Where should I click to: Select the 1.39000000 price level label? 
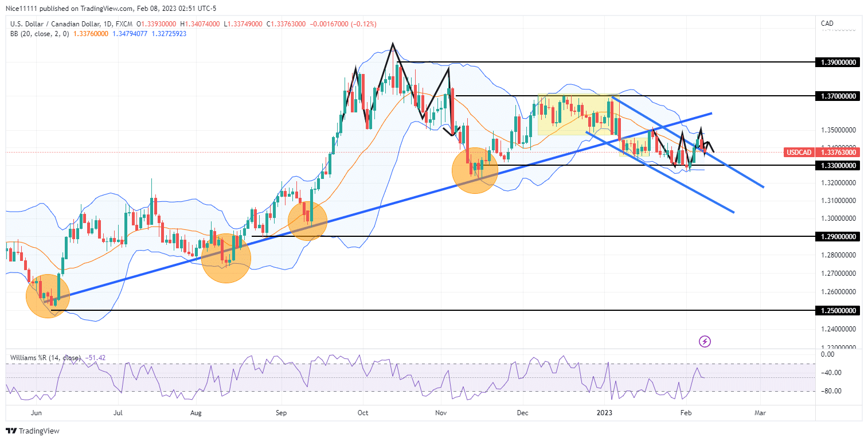pos(838,62)
